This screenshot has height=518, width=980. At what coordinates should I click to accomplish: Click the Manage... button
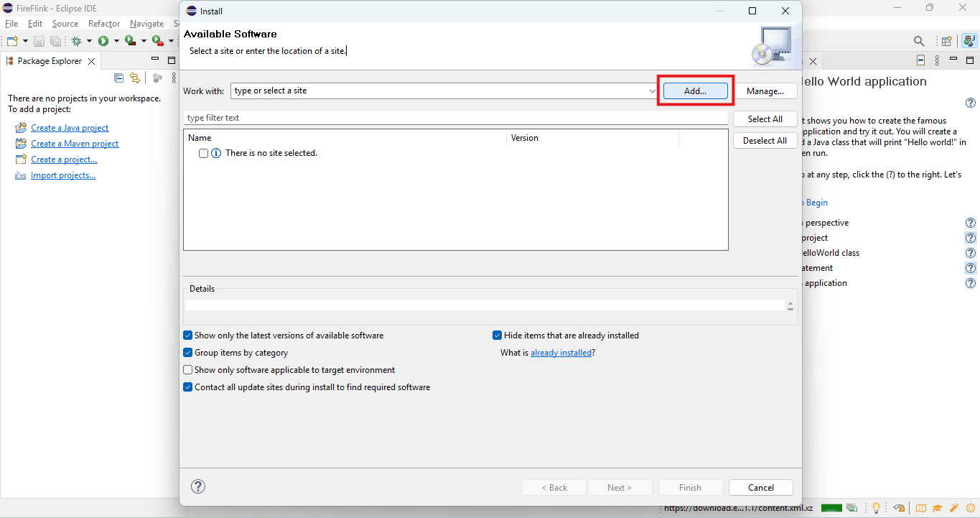tap(765, 91)
